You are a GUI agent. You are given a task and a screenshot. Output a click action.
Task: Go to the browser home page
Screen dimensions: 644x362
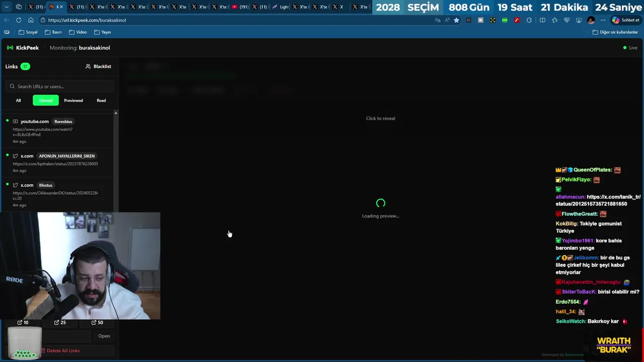point(31,20)
